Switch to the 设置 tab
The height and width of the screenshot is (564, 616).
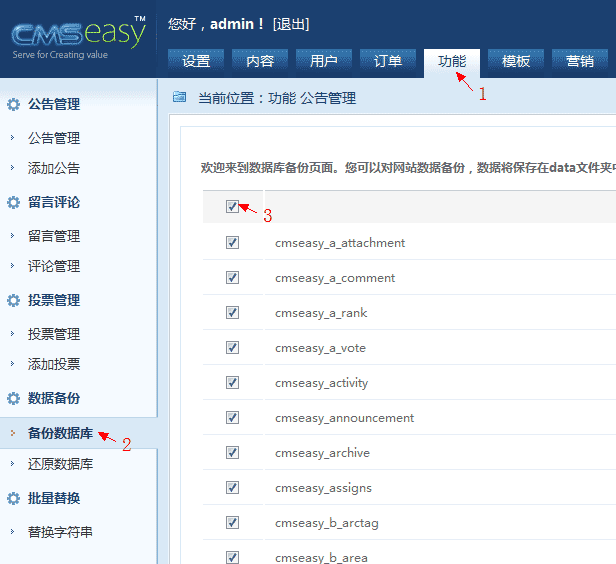pyautogui.click(x=196, y=61)
